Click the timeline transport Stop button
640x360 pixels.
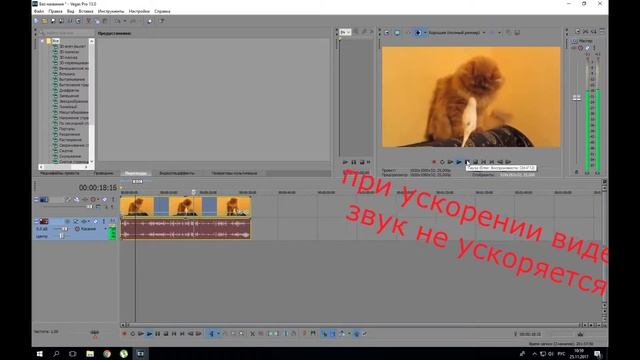(x=166, y=333)
